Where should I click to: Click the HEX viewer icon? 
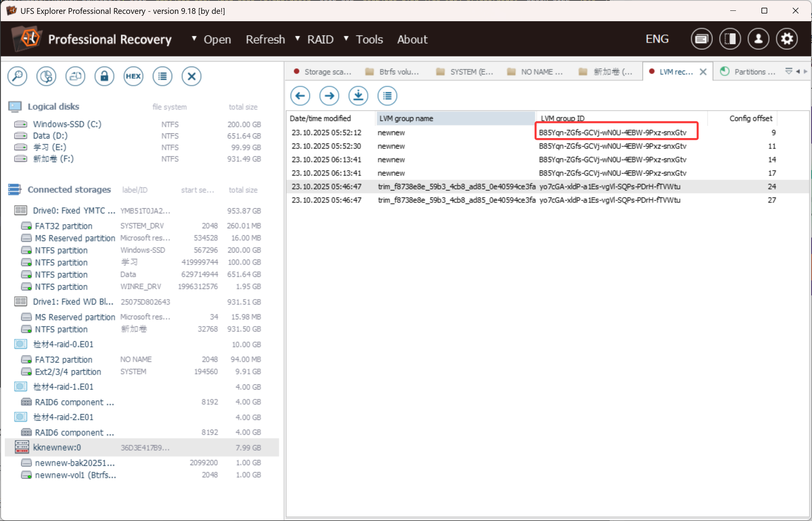click(133, 76)
